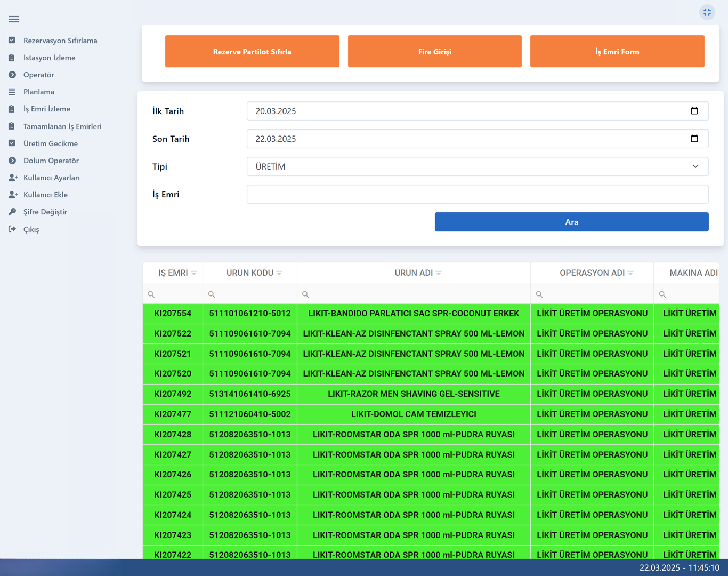The width and height of the screenshot is (728, 576).
Task: Select work order KI207477 cell
Action: click(x=173, y=414)
